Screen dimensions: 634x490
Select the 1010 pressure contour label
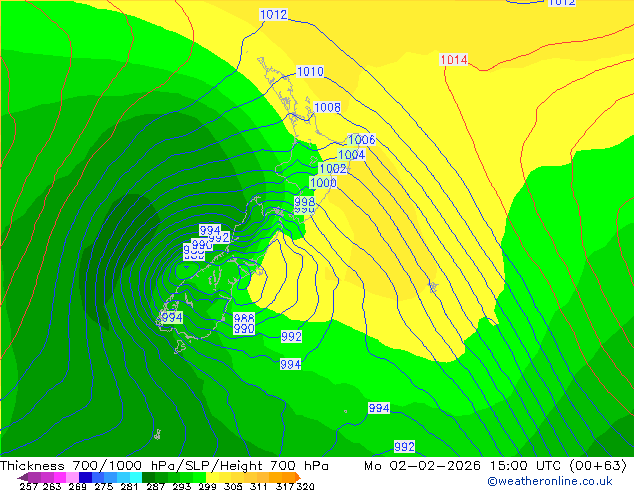pyautogui.click(x=310, y=72)
